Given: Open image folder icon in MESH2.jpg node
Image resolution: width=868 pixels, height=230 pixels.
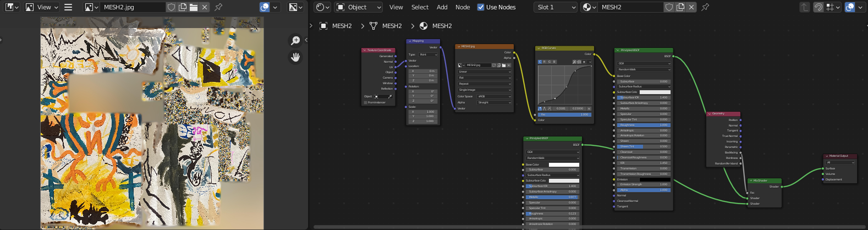Looking at the screenshot, I should pos(503,65).
